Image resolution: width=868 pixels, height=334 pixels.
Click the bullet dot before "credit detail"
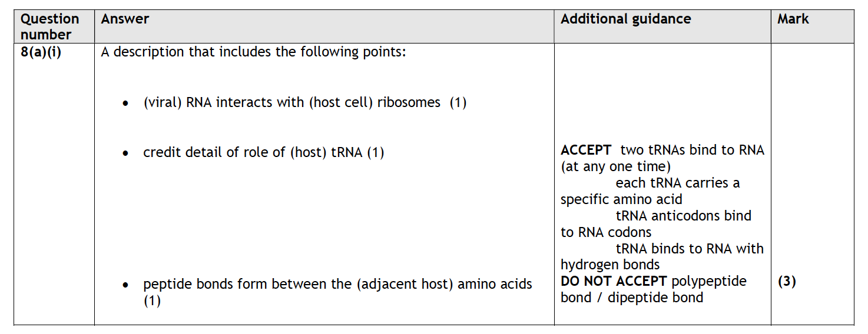[125, 153]
